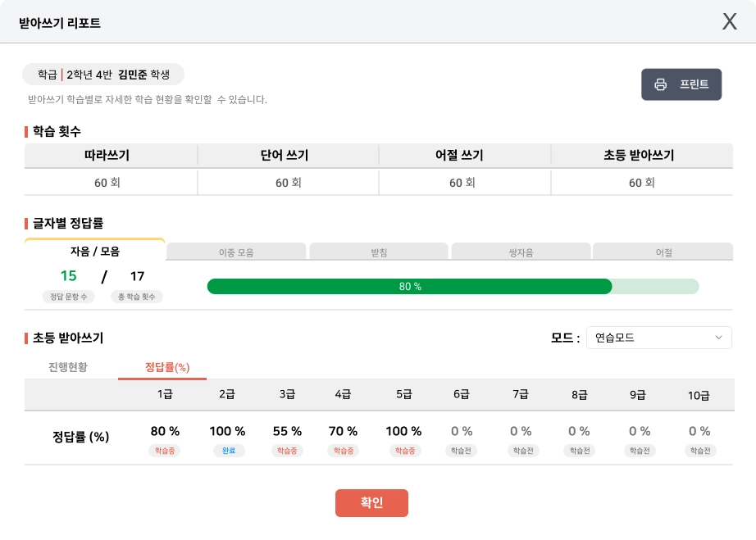756x540 pixels.
Task: Click the dropdown chevron arrow for 모드
Action: pyautogui.click(x=718, y=338)
